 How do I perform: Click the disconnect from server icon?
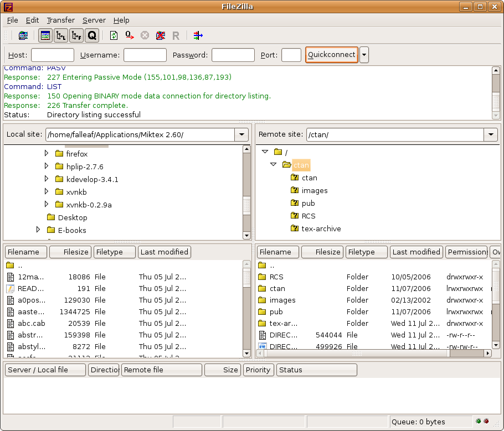[x=161, y=35]
